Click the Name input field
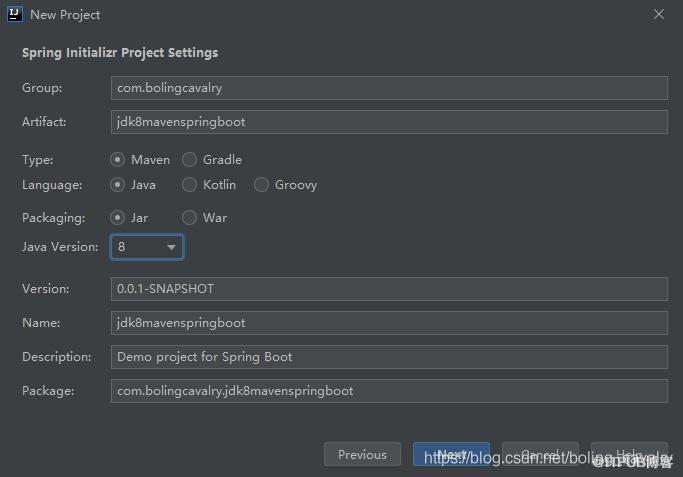Viewport: 683px width, 477px height. coord(389,323)
